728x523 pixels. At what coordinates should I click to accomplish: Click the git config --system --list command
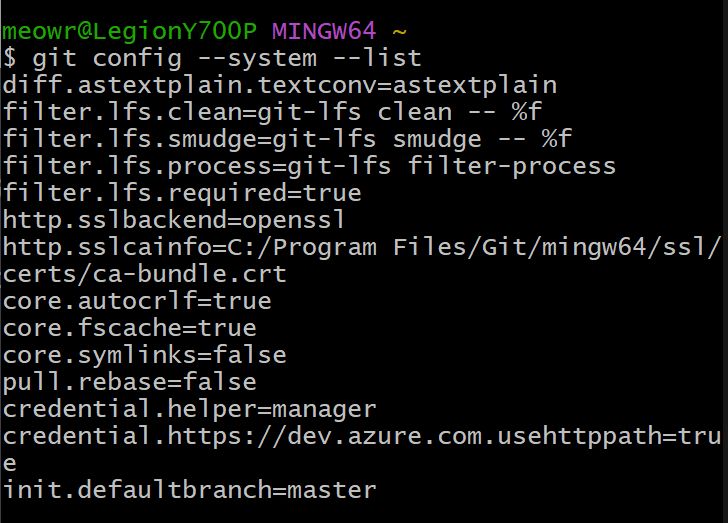227,58
